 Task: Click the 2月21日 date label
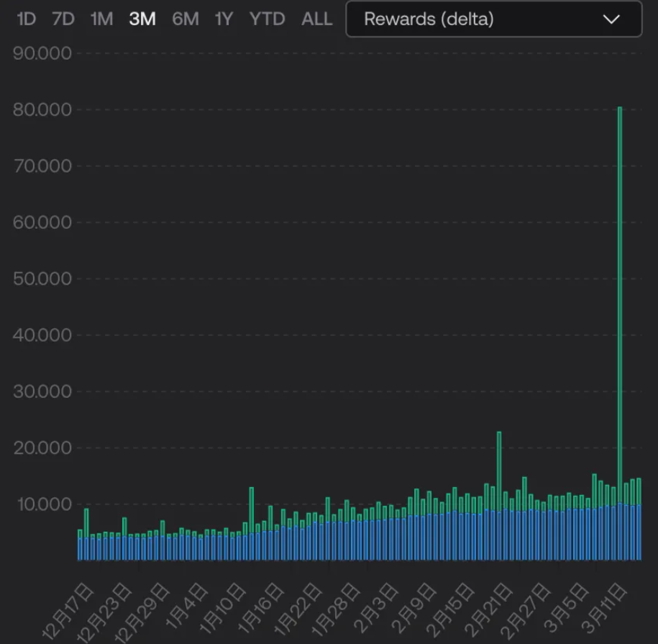coord(488,609)
